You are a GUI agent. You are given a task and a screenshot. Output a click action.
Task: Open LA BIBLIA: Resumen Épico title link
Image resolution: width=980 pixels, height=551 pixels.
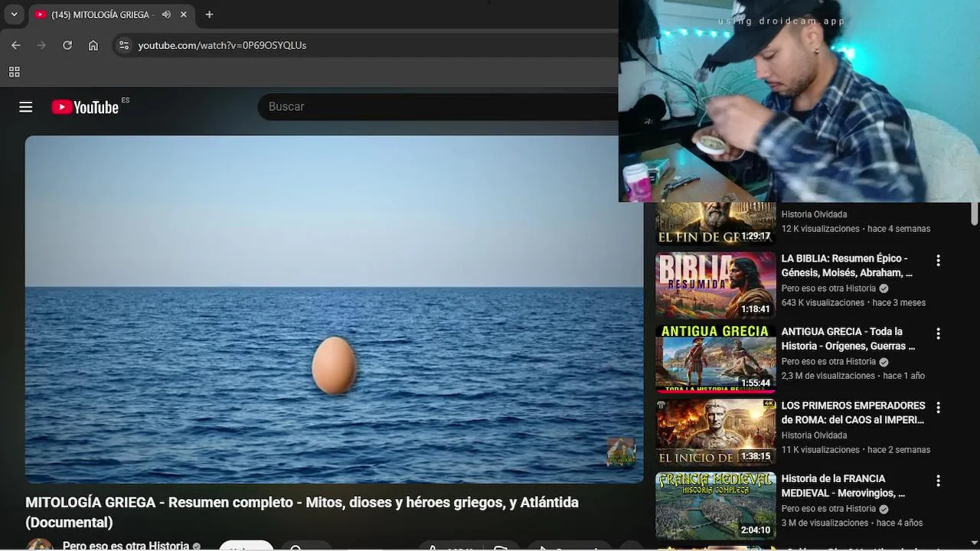pyautogui.click(x=847, y=266)
